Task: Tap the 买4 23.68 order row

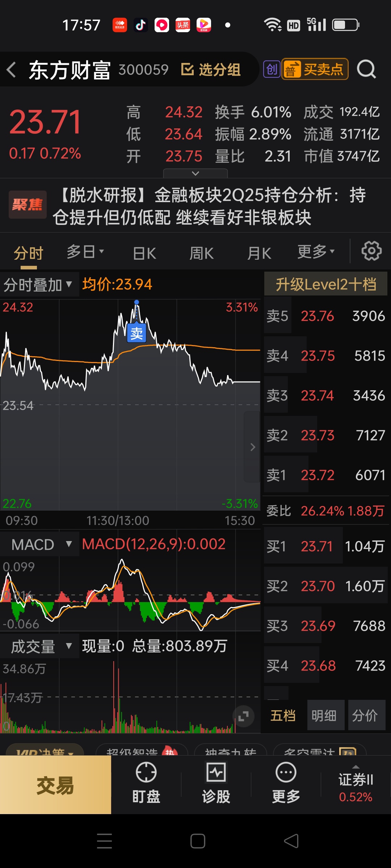Action: coord(326,665)
